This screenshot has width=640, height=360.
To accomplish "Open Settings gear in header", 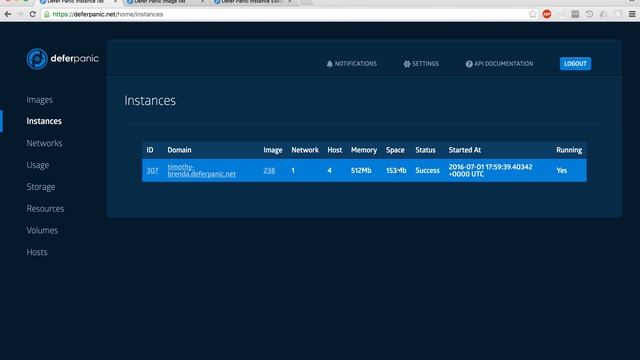I will click(x=421, y=64).
